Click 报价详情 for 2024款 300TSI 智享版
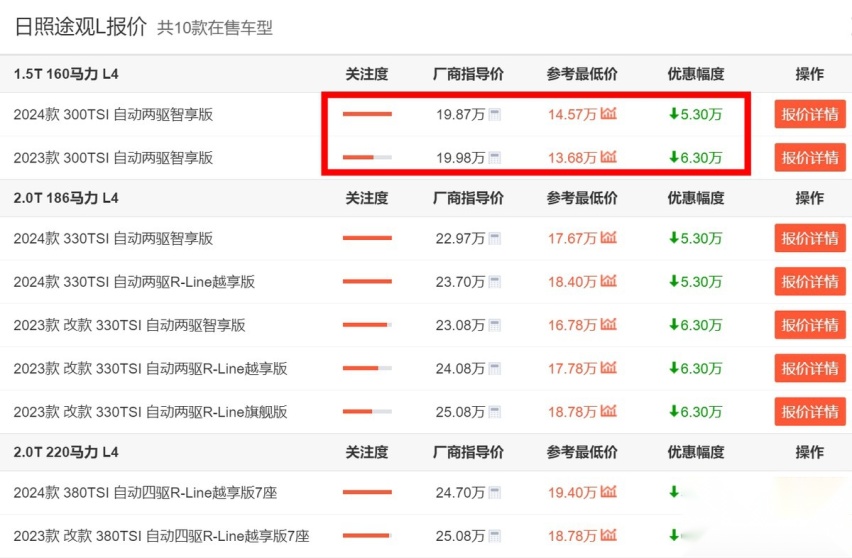Viewport: 852px width, 558px height. [x=810, y=114]
